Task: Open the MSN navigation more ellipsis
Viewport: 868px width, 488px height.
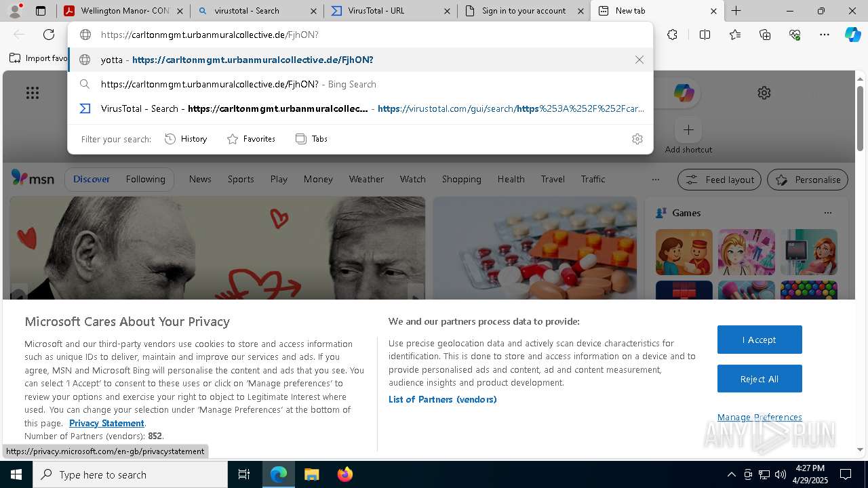Action: [655, 180]
